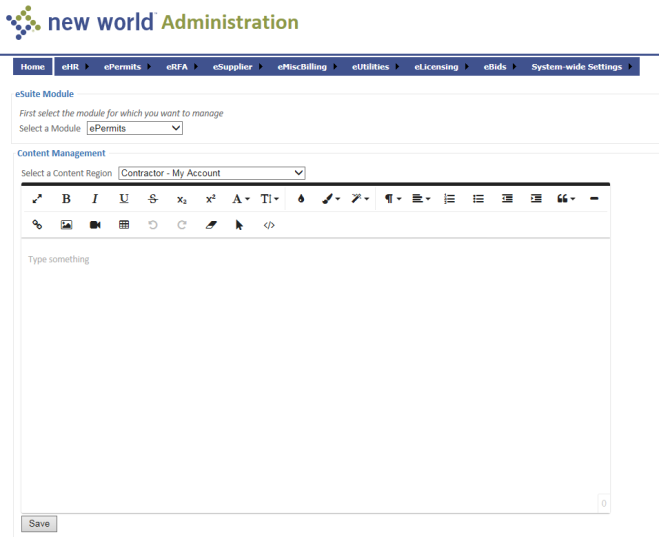Click the Save button

point(40,524)
